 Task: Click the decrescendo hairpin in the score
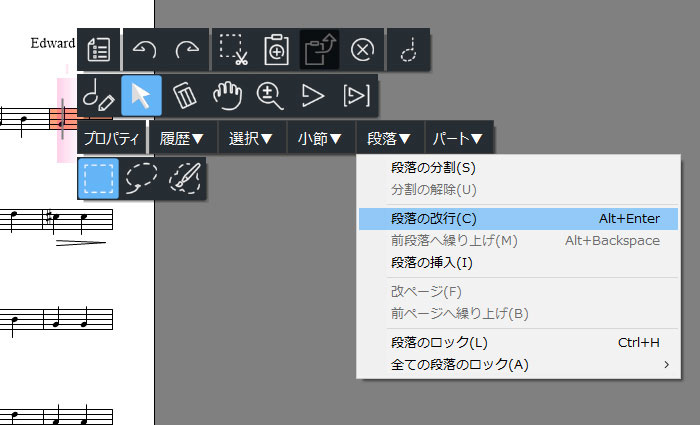click(81, 243)
